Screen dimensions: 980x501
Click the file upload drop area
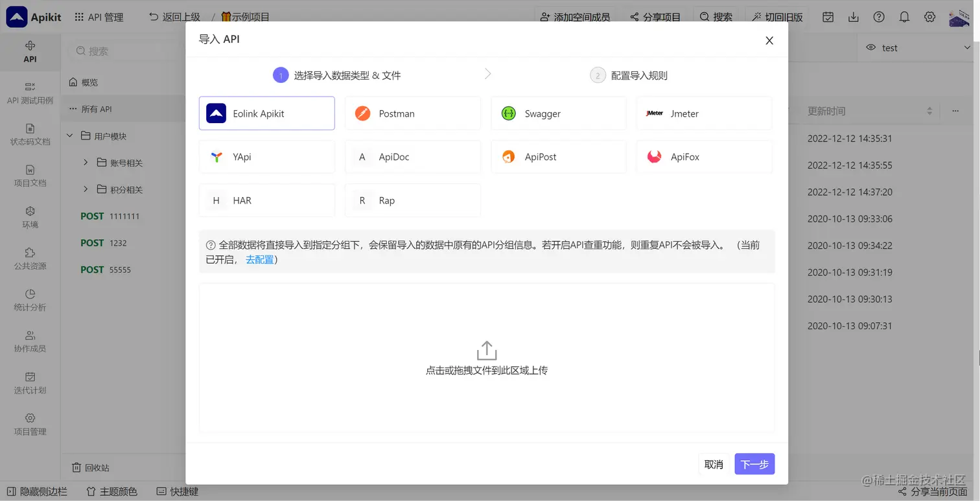(487, 358)
